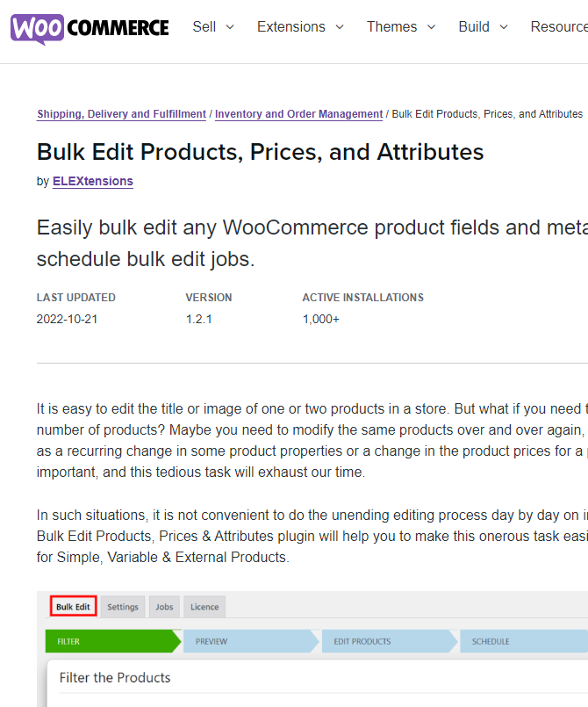
Task: Expand the Sell dropdown chevron
Action: (230, 27)
